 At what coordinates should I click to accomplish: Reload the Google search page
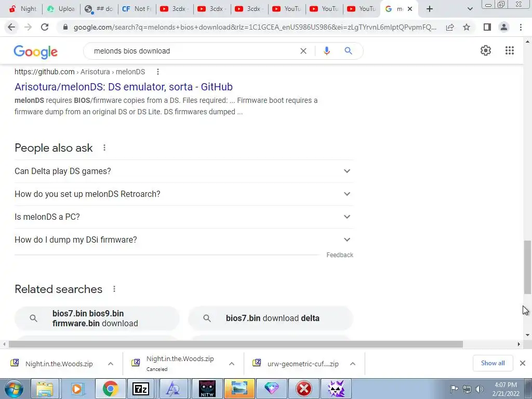point(45,27)
